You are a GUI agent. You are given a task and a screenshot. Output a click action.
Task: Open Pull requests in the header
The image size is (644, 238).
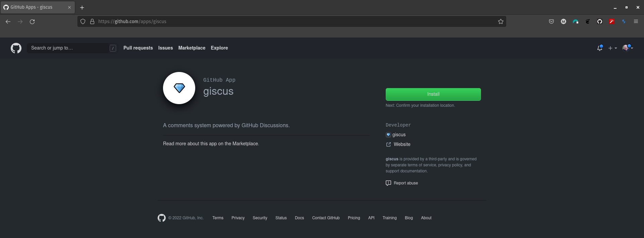[x=138, y=48]
